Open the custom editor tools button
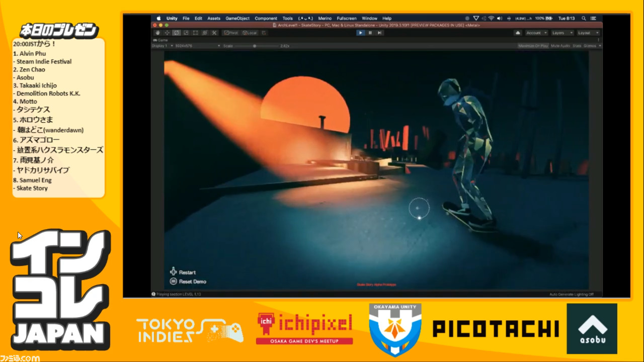This screenshot has width=644, height=362. pos(214,33)
